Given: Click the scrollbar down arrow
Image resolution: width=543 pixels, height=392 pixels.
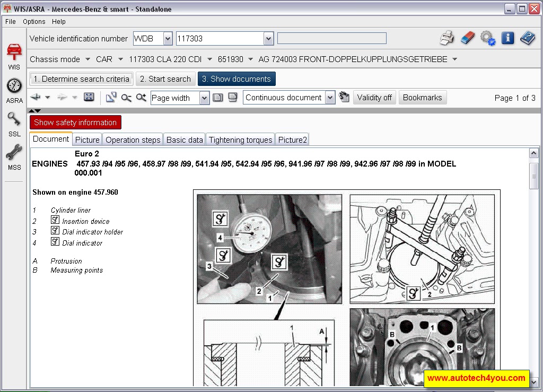Looking at the screenshot, I should pyautogui.click(x=533, y=382).
